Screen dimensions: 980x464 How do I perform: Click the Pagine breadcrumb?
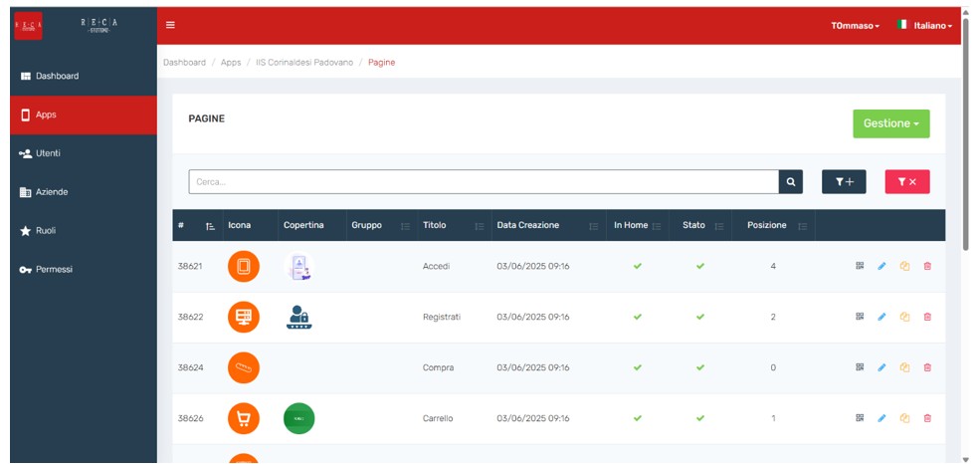381,63
